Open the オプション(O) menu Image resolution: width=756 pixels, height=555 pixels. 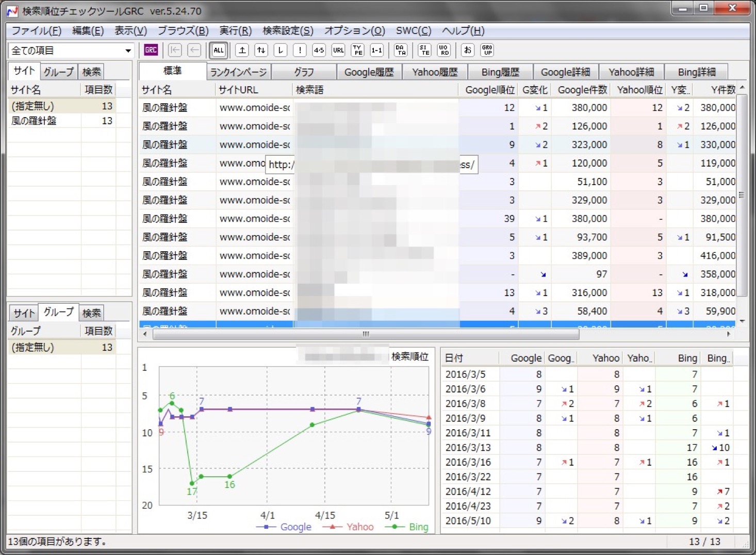(x=354, y=30)
